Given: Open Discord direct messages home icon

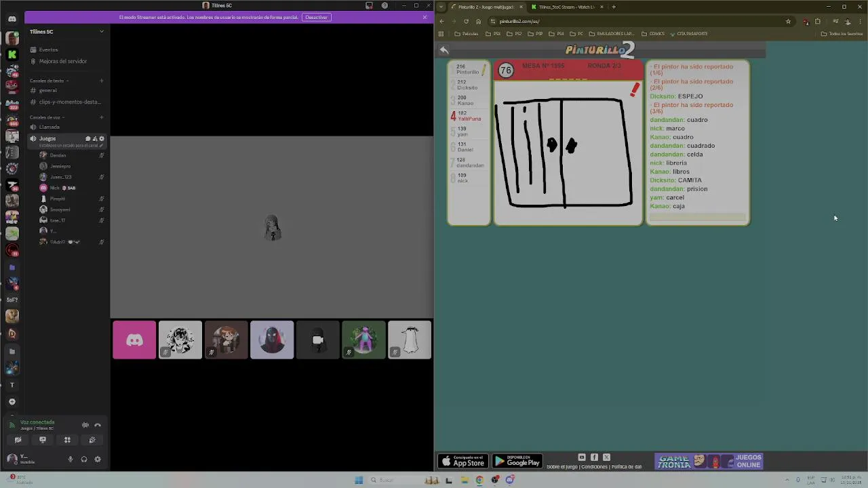Looking at the screenshot, I should (12, 19).
